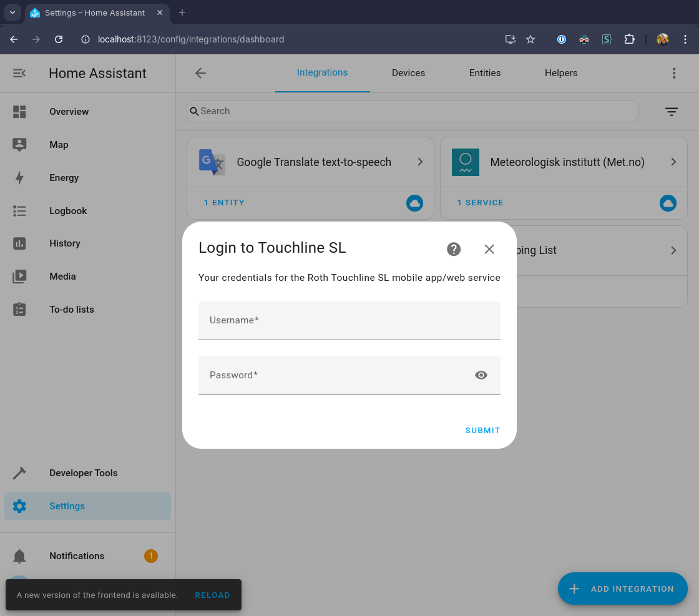The image size is (699, 616).
Task: Click Reload in the frontend update toast
Action: pyautogui.click(x=212, y=595)
